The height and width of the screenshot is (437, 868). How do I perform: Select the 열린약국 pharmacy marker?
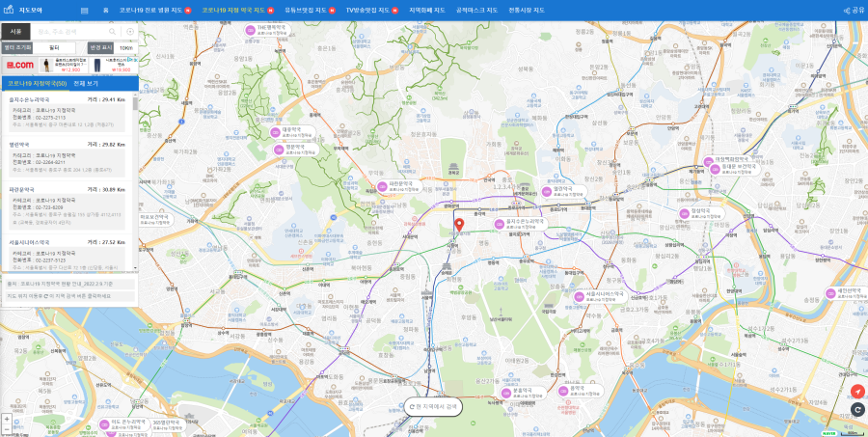(564, 191)
